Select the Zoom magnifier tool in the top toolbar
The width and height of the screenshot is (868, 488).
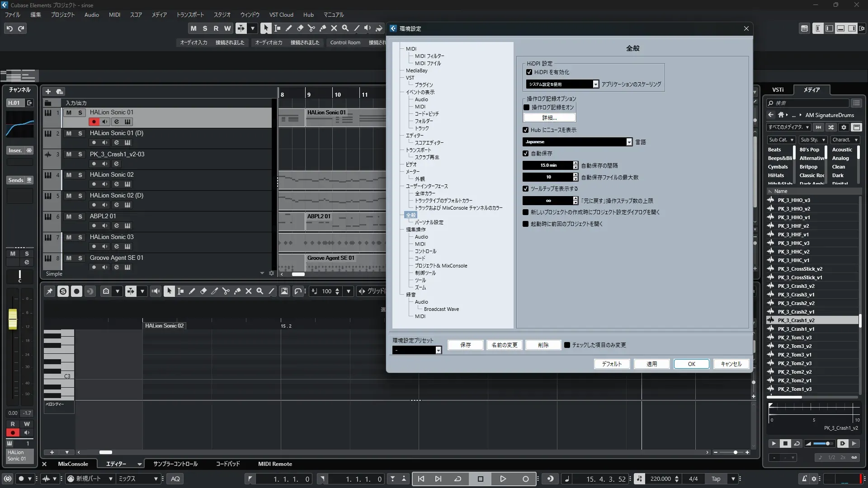345,28
